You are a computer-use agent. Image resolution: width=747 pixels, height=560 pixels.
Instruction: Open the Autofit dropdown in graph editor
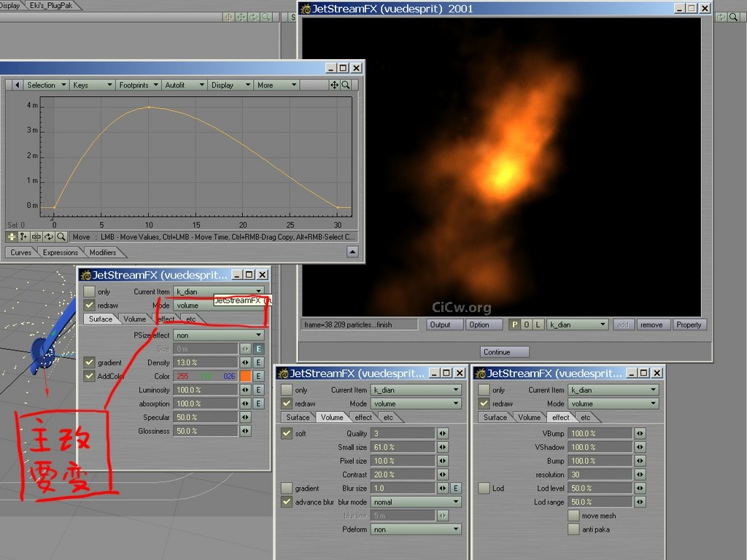[184, 85]
